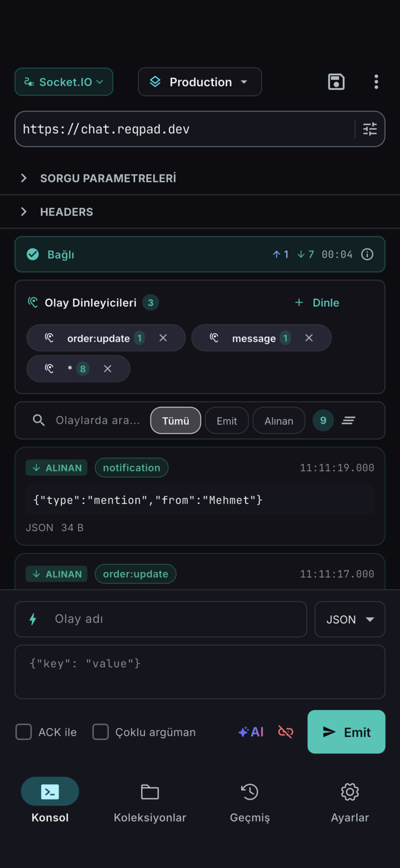
Task: Click the Bağlı connected status checkmark icon
Action: (x=33, y=254)
